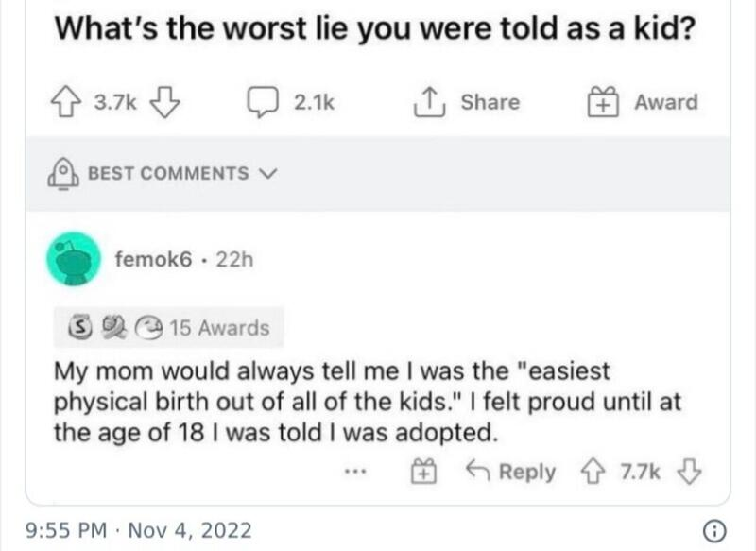Image resolution: width=756 pixels, height=551 pixels.
Task: Click the chevron next to Best Comments
Action: tap(268, 173)
